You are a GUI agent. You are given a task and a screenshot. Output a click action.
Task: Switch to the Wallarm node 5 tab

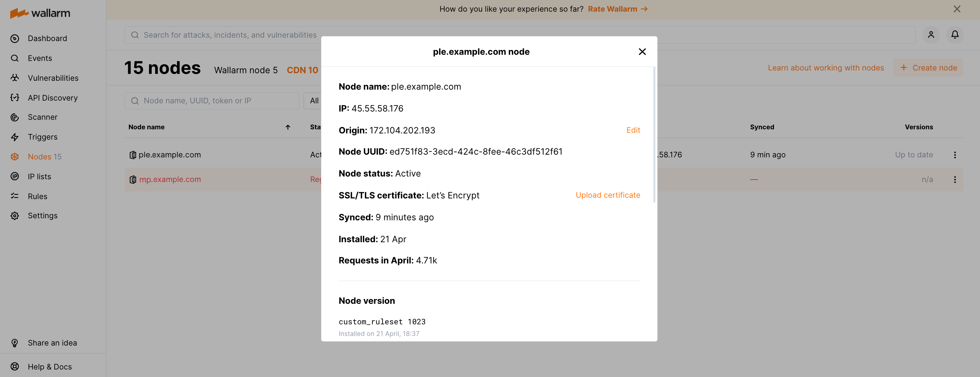pyautogui.click(x=245, y=70)
